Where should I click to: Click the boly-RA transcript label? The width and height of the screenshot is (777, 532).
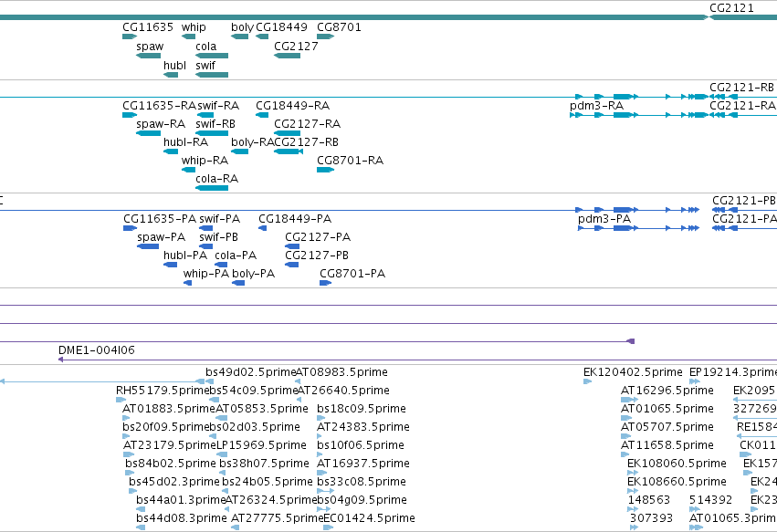[252, 142]
